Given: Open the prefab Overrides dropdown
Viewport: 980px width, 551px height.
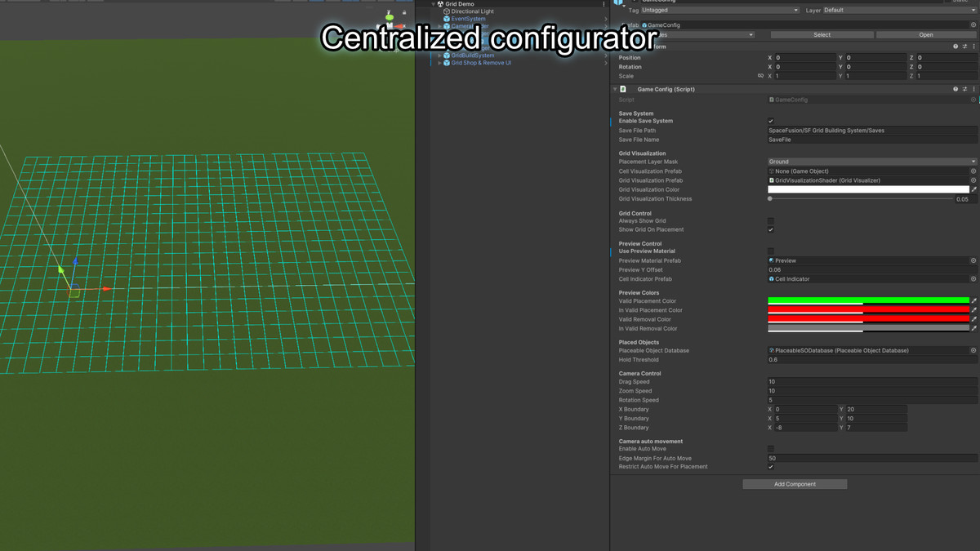Looking at the screenshot, I should pos(702,35).
